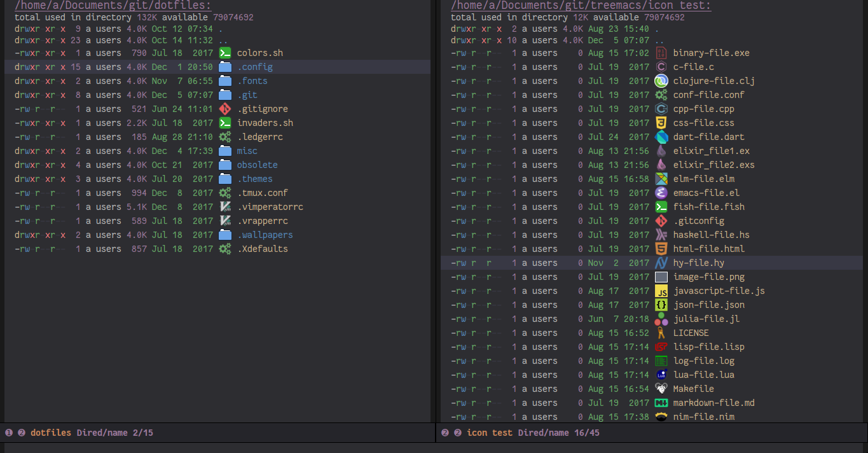This screenshot has width=868, height=453.
Task: Click the Clojure icon beside clojure-file.clj
Action: pyautogui.click(x=661, y=81)
